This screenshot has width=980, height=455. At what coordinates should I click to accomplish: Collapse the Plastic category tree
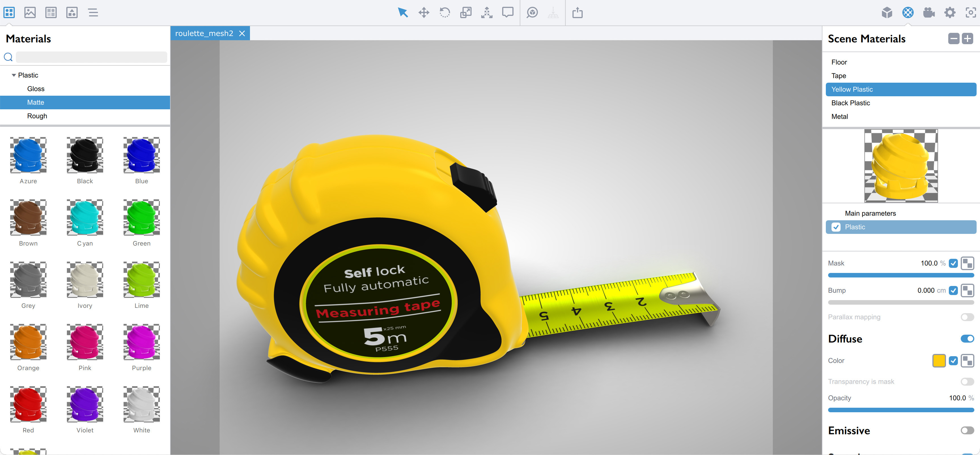(x=14, y=75)
